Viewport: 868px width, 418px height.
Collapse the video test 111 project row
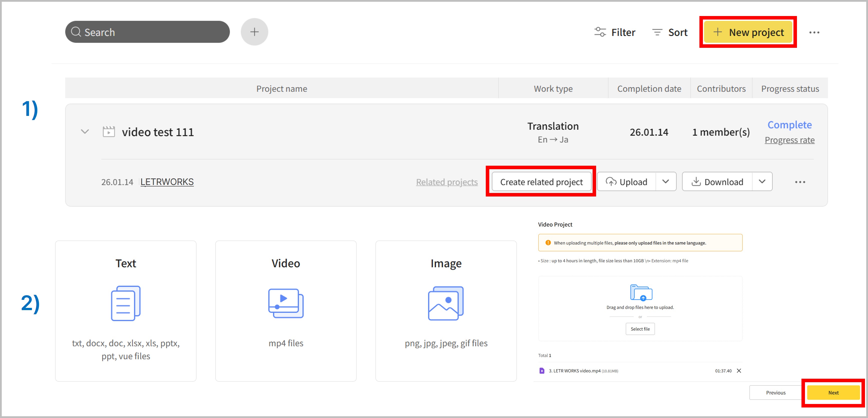click(x=85, y=131)
